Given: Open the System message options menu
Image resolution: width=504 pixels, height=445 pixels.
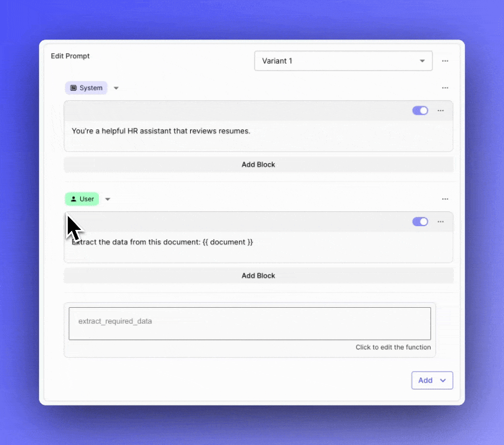Looking at the screenshot, I should (x=445, y=88).
